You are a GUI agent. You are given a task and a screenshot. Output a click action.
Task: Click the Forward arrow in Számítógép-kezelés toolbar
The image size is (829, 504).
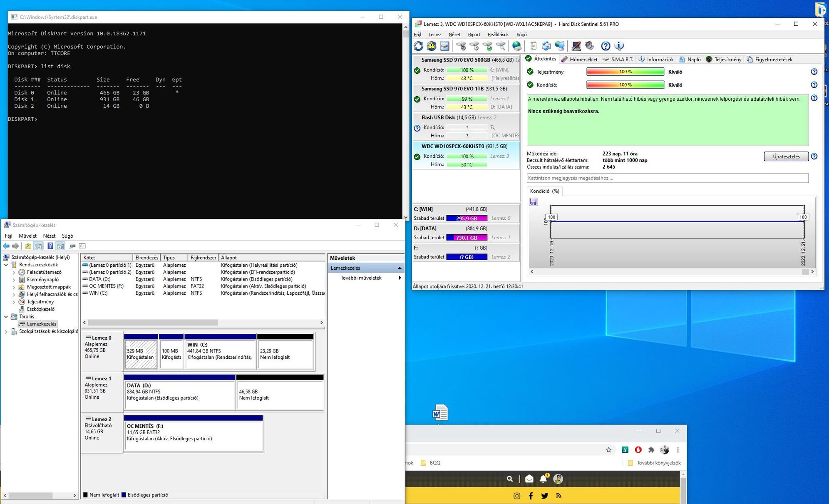15,246
